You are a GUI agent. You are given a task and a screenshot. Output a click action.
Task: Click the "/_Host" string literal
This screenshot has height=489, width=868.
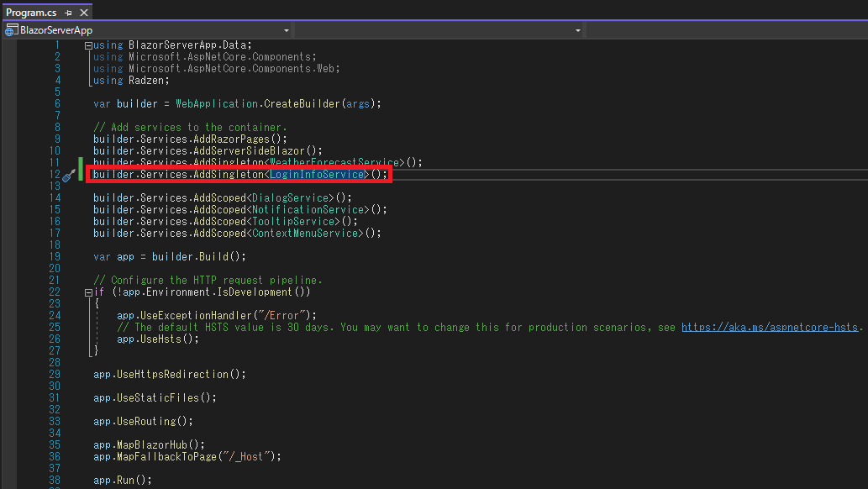click(246, 457)
